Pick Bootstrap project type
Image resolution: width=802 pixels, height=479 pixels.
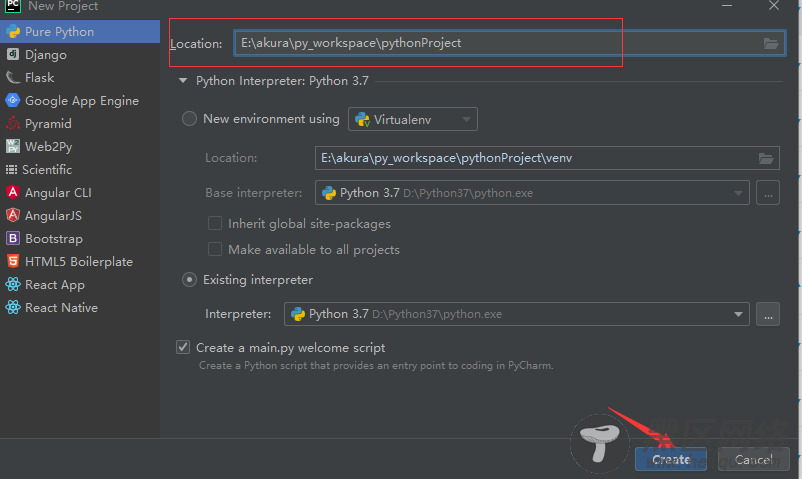click(80, 238)
